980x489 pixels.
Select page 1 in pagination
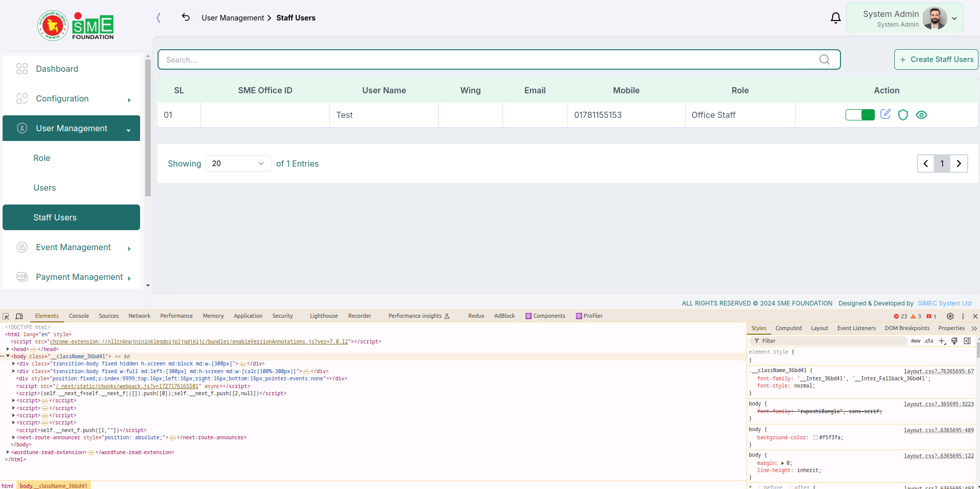(x=942, y=164)
